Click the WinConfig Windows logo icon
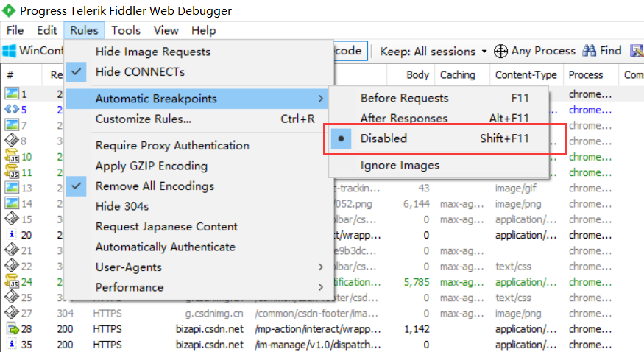 coord(9,51)
